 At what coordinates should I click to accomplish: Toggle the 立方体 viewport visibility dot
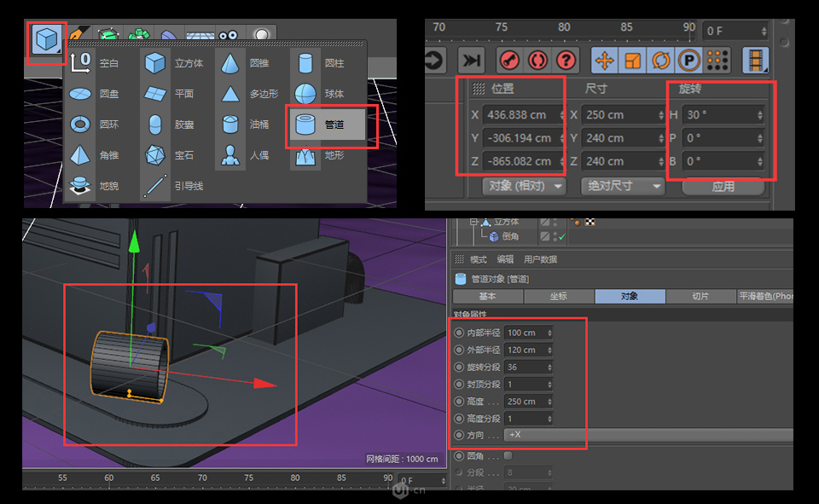click(555, 220)
